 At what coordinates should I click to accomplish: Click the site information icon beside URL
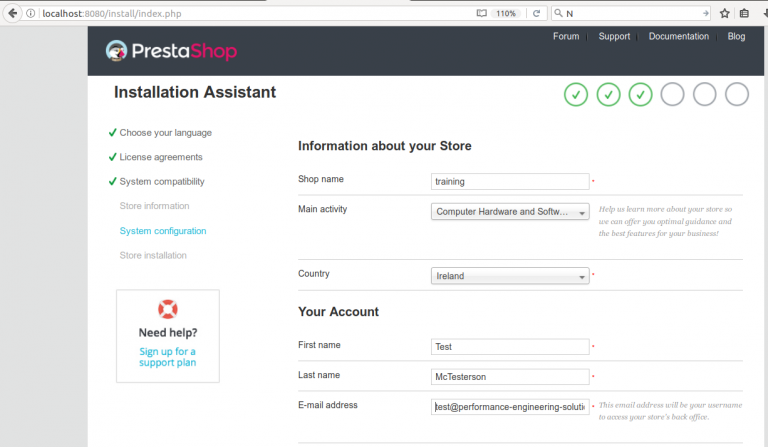point(30,13)
